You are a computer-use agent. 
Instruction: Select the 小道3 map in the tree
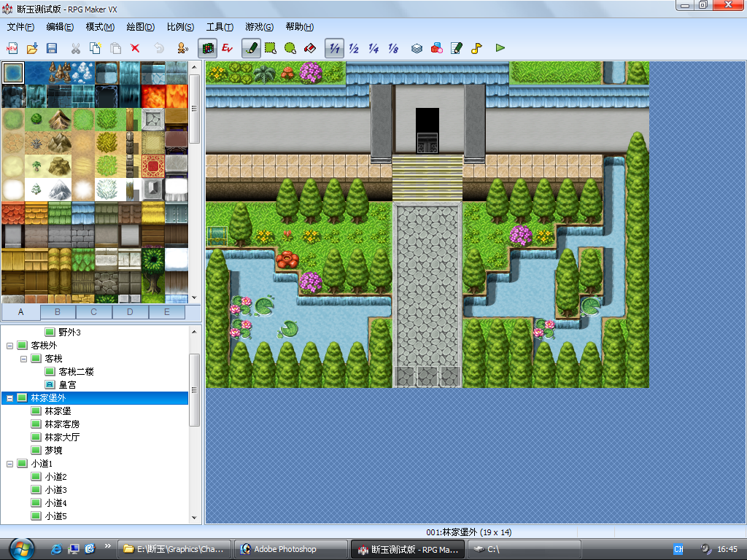(x=55, y=490)
